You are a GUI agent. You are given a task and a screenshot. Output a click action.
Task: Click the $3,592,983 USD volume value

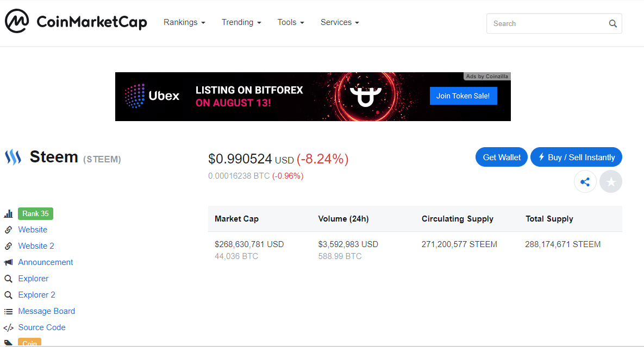click(348, 244)
